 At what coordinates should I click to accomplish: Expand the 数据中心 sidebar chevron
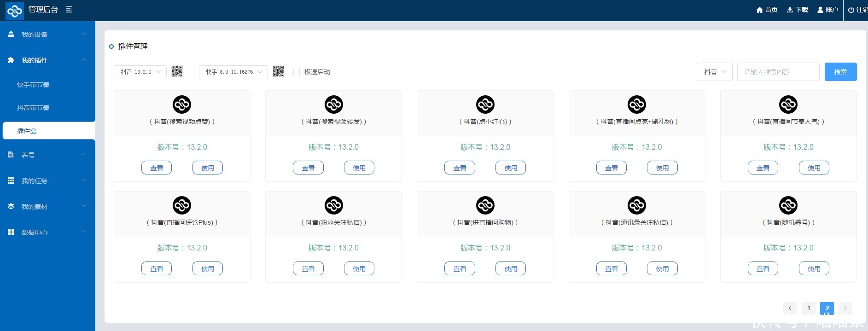(83, 232)
